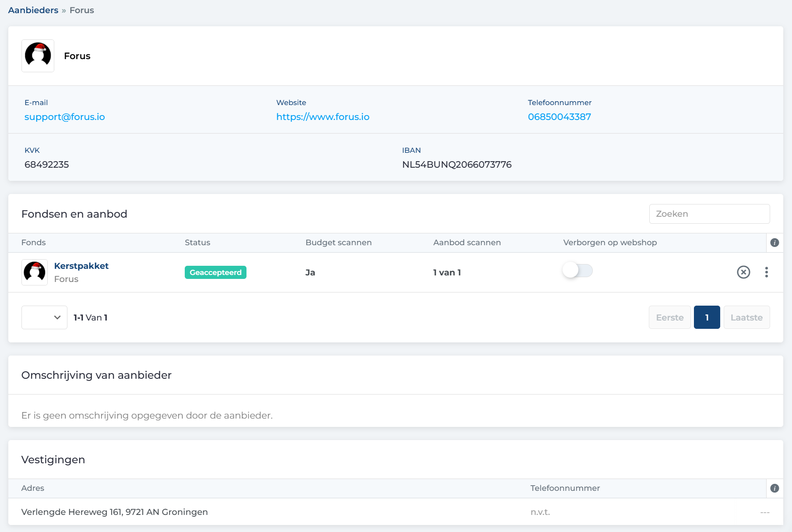This screenshot has width=792, height=532.
Task: Click into the Zoeken search field
Action: [x=709, y=214]
